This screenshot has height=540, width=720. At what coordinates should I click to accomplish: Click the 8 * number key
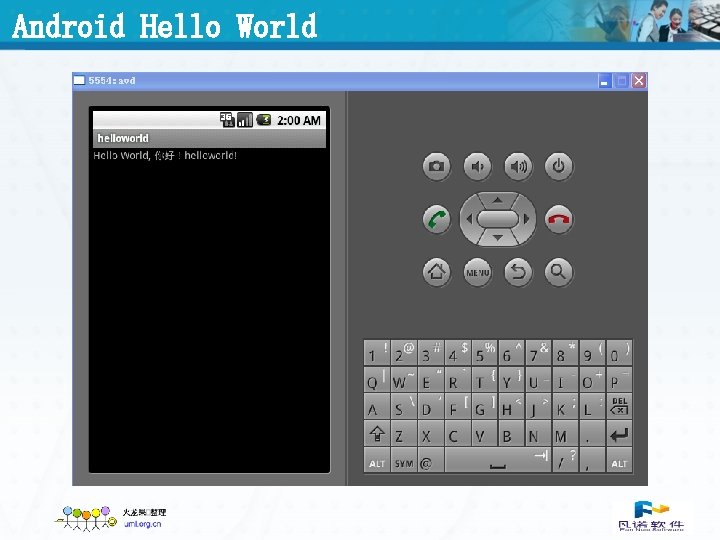pos(565,353)
